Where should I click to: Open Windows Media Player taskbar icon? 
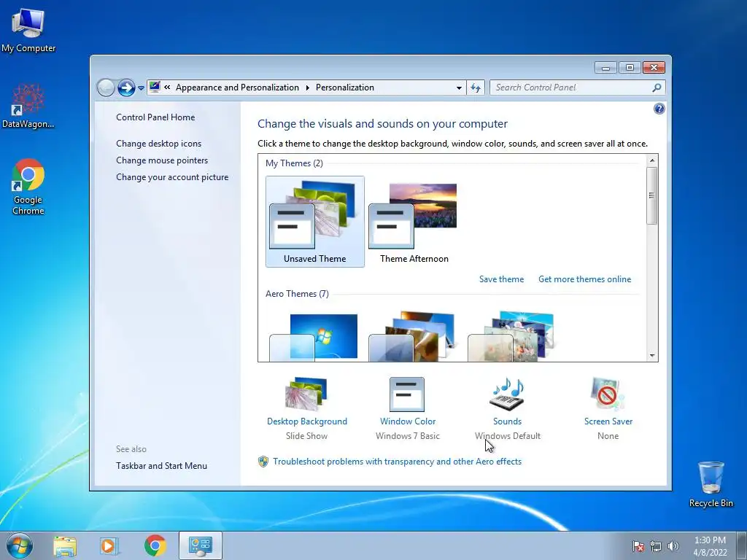pyautogui.click(x=109, y=546)
